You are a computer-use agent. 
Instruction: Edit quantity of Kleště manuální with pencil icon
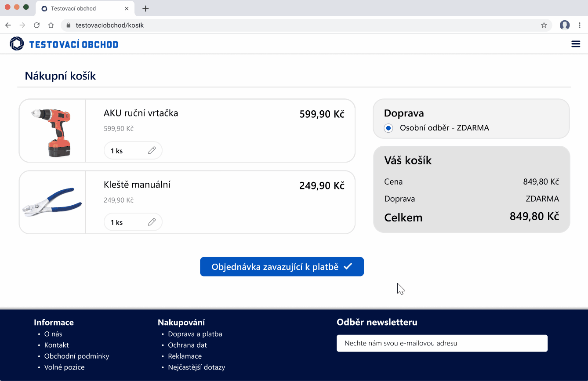(152, 221)
